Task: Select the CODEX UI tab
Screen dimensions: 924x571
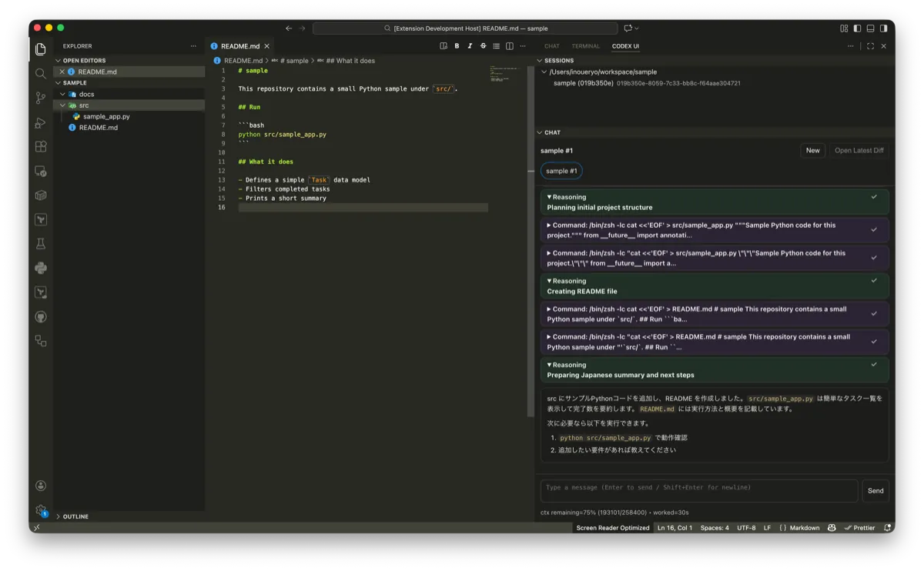Action: pyautogui.click(x=625, y=46)
